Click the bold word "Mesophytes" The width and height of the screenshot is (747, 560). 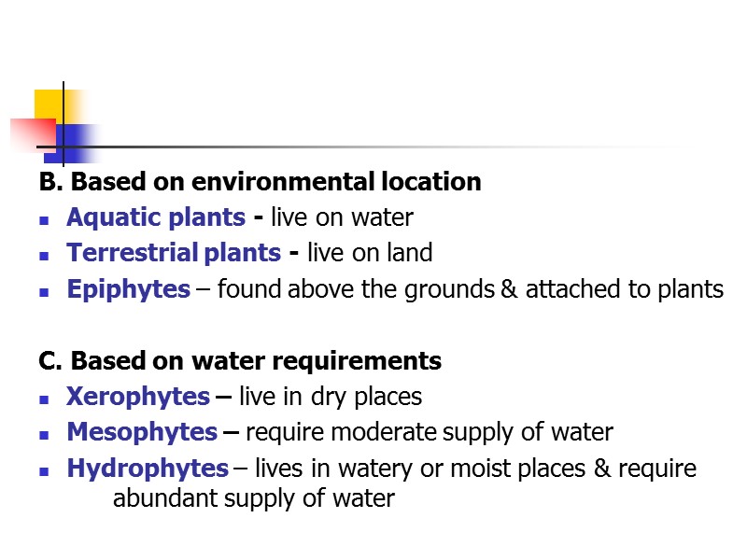click(142, 432)
